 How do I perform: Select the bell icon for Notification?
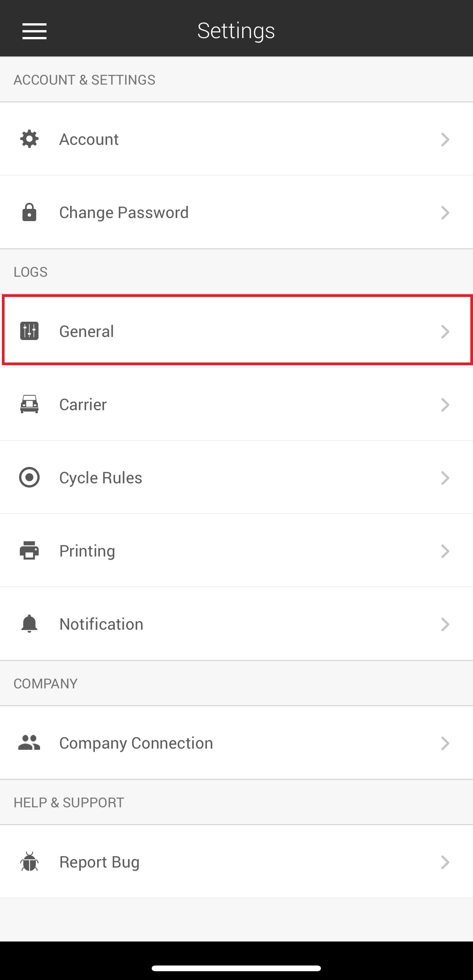pyautogui.click(x=29, y=624)
